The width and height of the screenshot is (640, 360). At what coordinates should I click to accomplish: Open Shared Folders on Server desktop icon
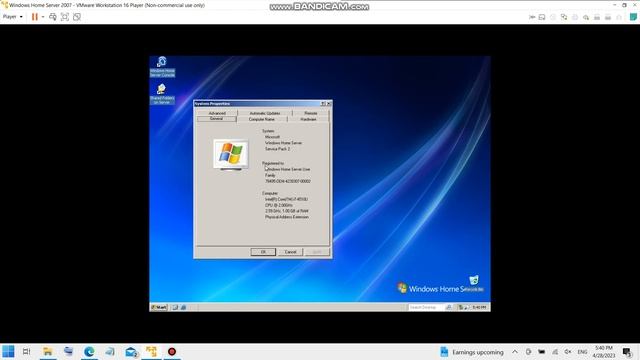pos(162,94)
